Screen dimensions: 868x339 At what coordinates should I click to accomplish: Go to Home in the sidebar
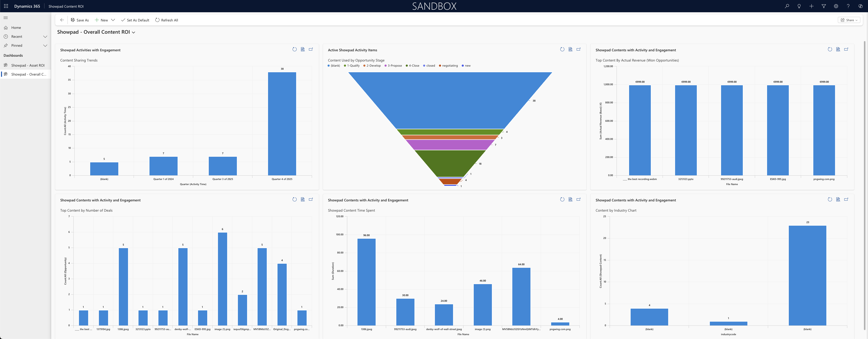pos(16,28)
